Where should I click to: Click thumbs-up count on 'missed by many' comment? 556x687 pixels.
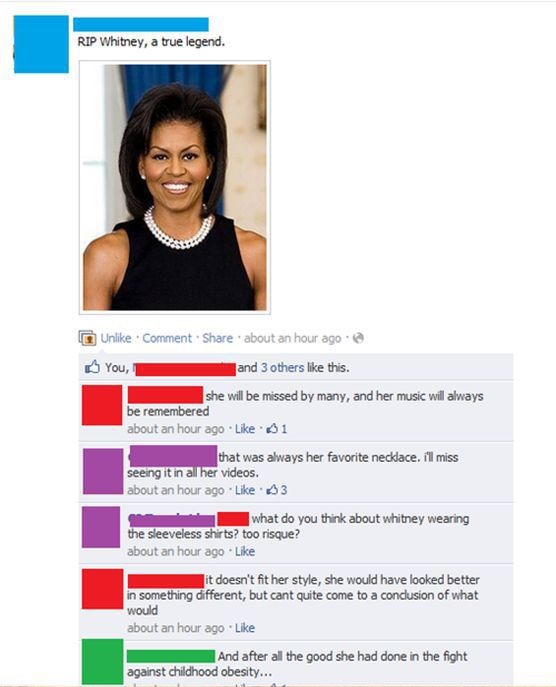[x=277, y=429]
